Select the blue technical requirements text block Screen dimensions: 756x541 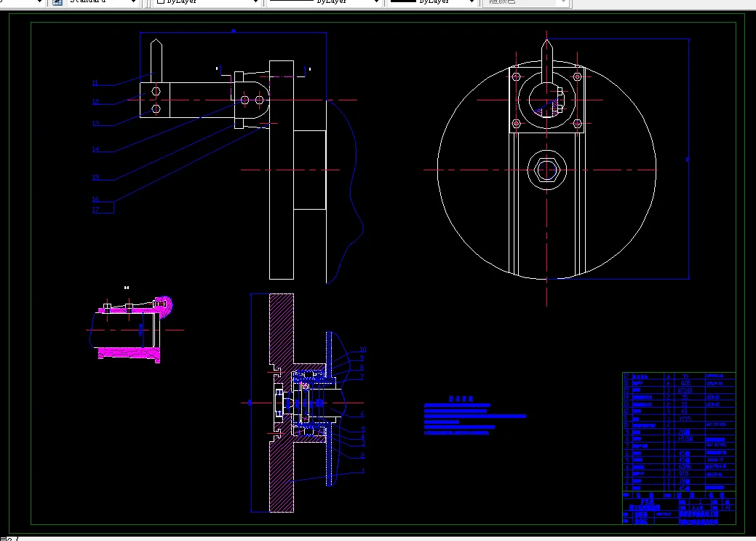tap(475, 416)
